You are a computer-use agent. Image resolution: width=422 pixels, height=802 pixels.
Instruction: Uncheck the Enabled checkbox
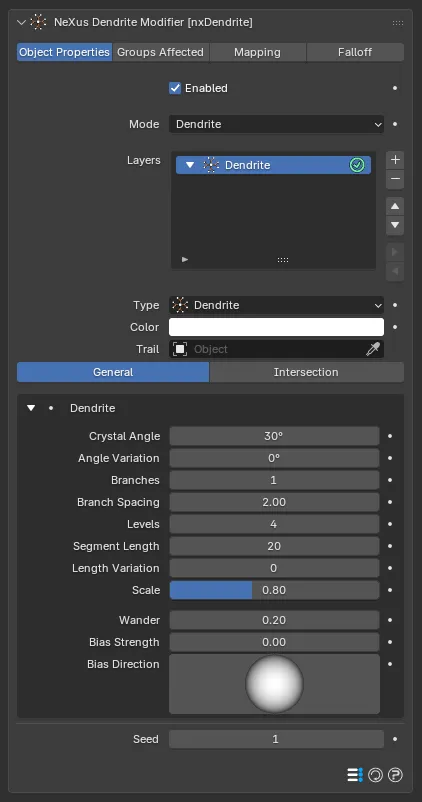click(175, 88)
